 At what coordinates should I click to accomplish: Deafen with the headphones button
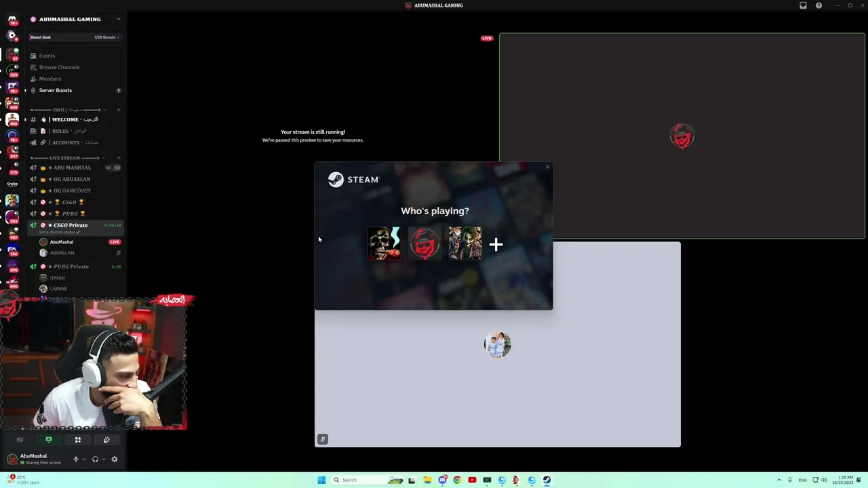tap(95, 459)
